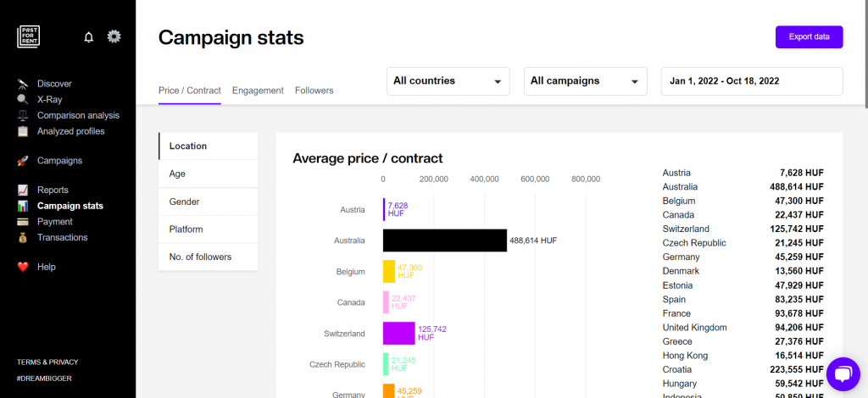Viewport: 868px width, 398px height.
Task: Select the No. of followers breakdown
Action: pyautogui.click(x=209, y=257)
